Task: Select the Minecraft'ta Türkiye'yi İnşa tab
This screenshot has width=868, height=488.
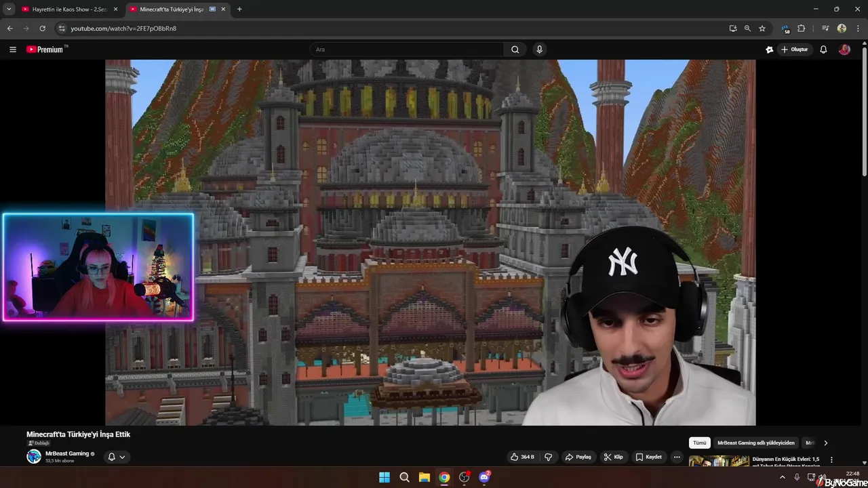Action: (x=172, y=9)
